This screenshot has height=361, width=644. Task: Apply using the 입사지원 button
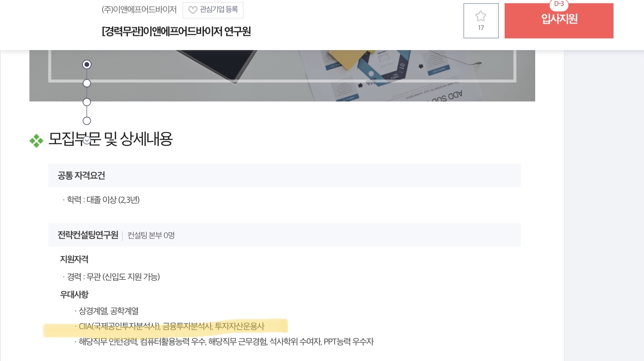(x=559, y=21)
